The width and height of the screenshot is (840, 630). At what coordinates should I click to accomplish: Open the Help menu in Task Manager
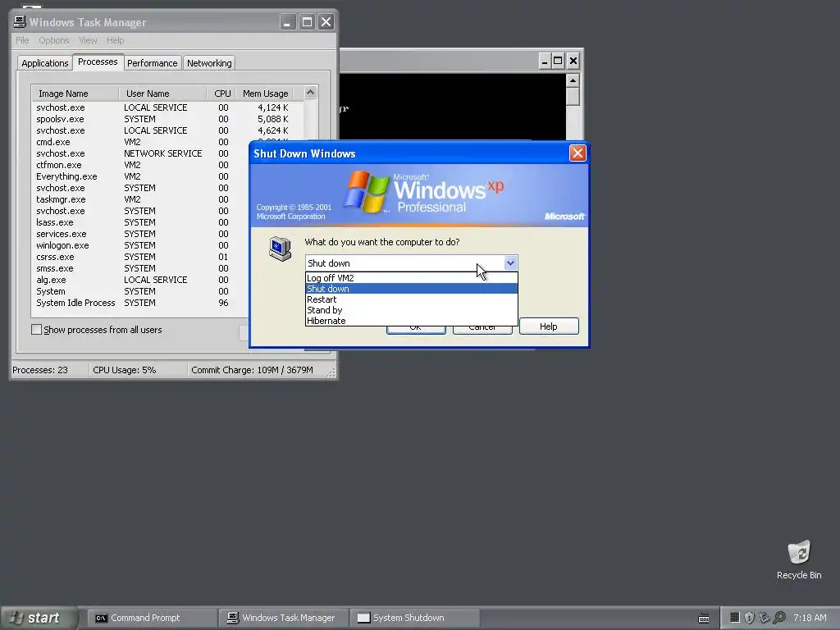tap(115, 40)
